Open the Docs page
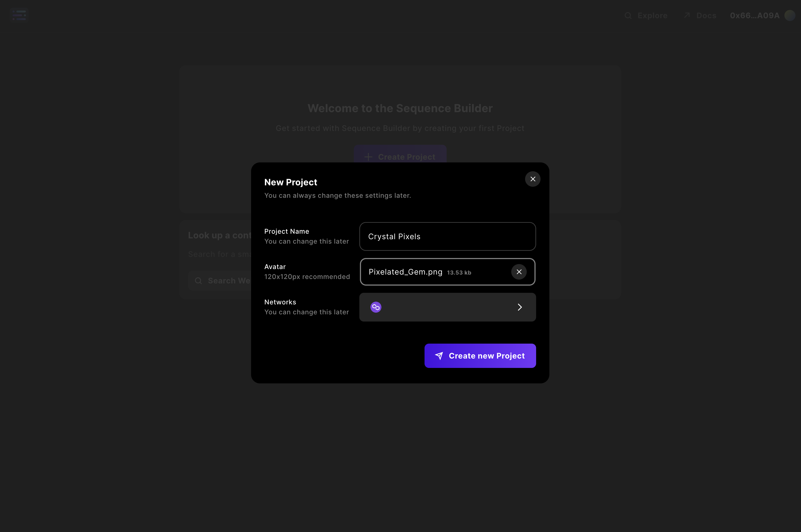This screenshot has width=801, height=532. point(706,15)
